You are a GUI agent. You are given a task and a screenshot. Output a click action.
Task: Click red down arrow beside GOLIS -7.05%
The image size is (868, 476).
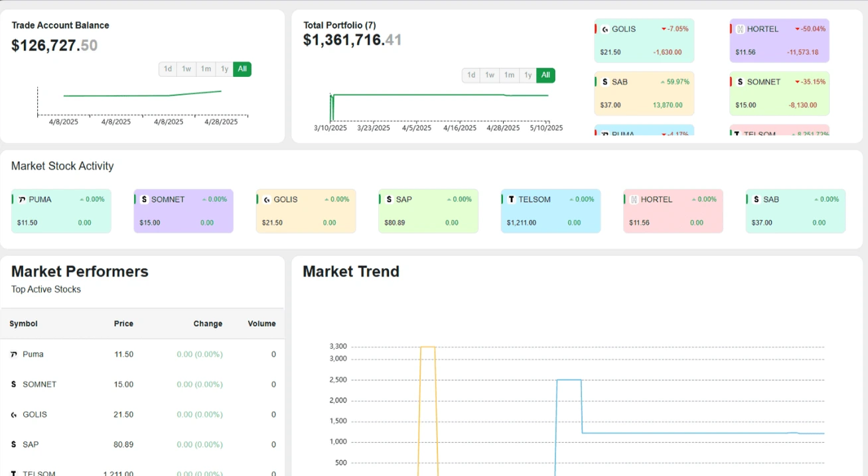coord(664,29)
